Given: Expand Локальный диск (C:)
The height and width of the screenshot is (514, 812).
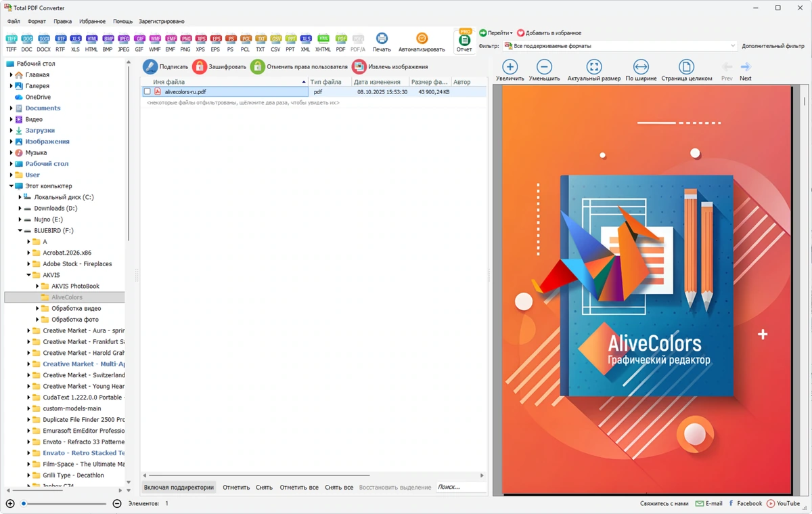Looking at the screenshot, I should (x=20, y=197).
